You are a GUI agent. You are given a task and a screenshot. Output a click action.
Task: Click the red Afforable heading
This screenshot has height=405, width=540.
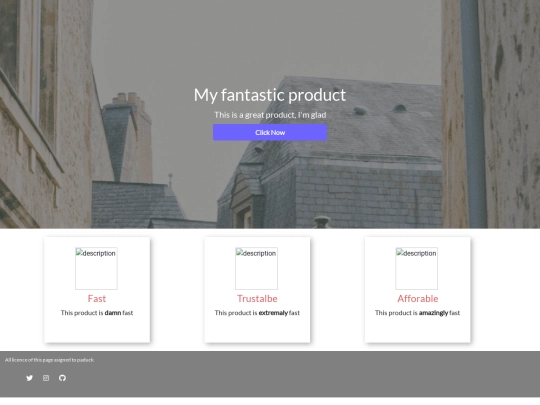point(418,299)
